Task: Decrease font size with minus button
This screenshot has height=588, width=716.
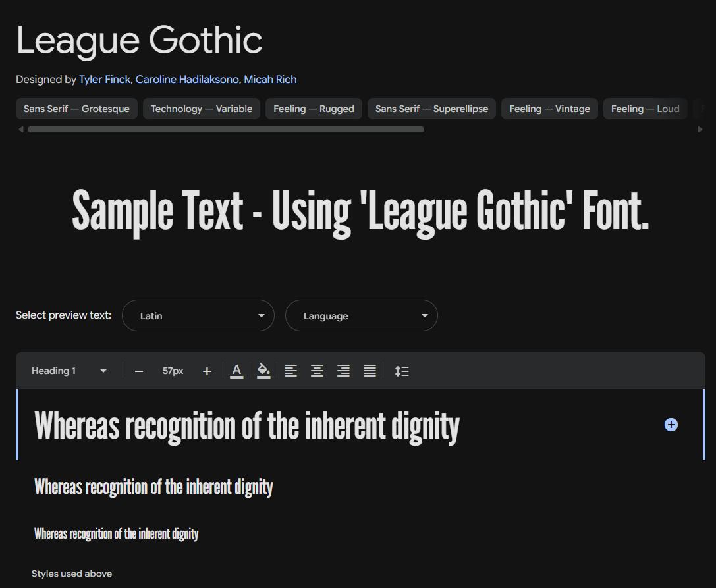Action: (139, 371)
